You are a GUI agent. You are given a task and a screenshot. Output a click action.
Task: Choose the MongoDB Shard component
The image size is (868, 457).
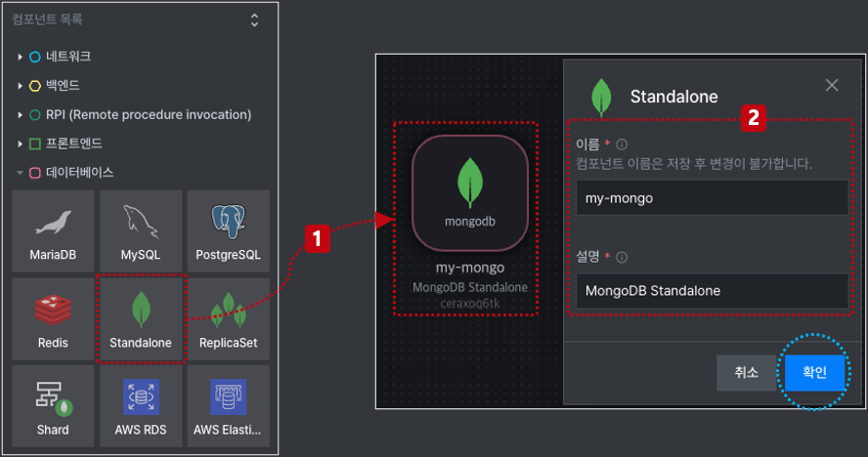53,405
